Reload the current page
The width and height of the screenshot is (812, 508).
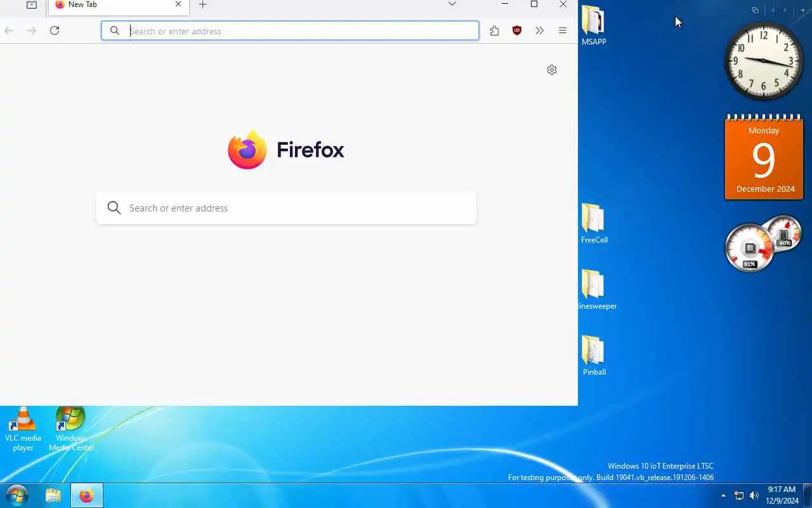click(x=55, y=30)
